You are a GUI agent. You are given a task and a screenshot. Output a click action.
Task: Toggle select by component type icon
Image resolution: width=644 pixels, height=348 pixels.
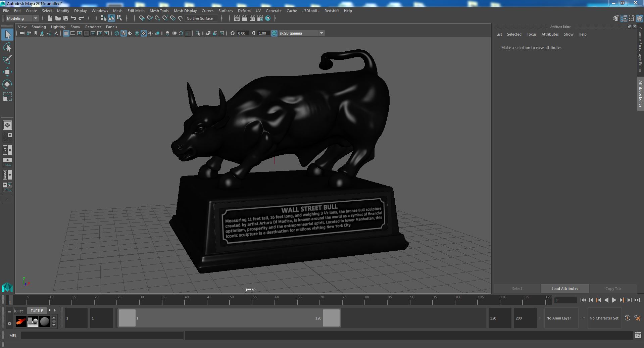119,18
